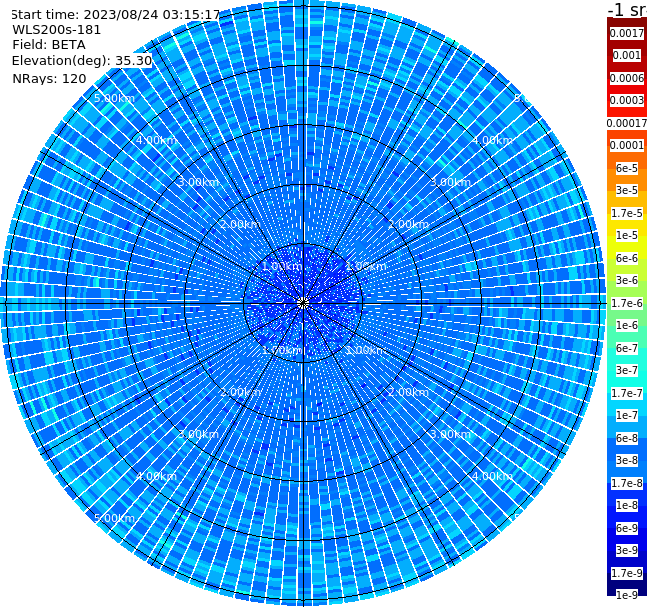Image resolution: width=647 pixels, height=607 pixels.
Task: Click the 0.00017 colorbar label
Action: [x=627, y=123]
